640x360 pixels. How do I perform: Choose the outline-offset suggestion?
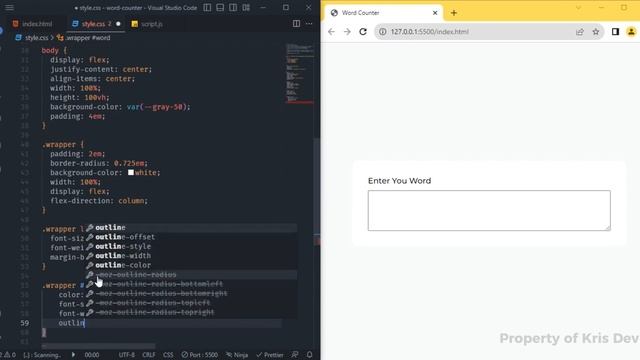[x=191, y=237]
